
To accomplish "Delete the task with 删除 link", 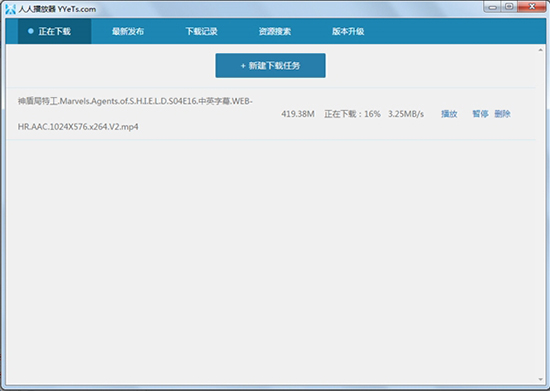I will 502,114.
